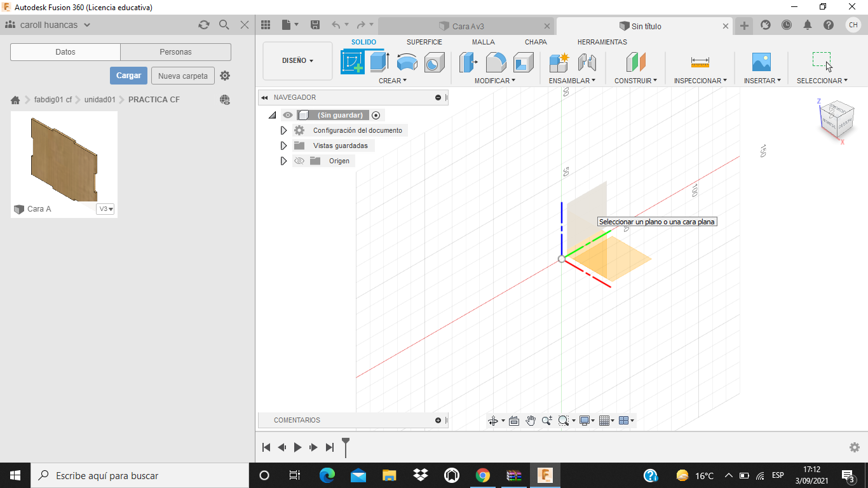
Task: Switch to the SUPERFICIE tab
Action: click(424, 42)
